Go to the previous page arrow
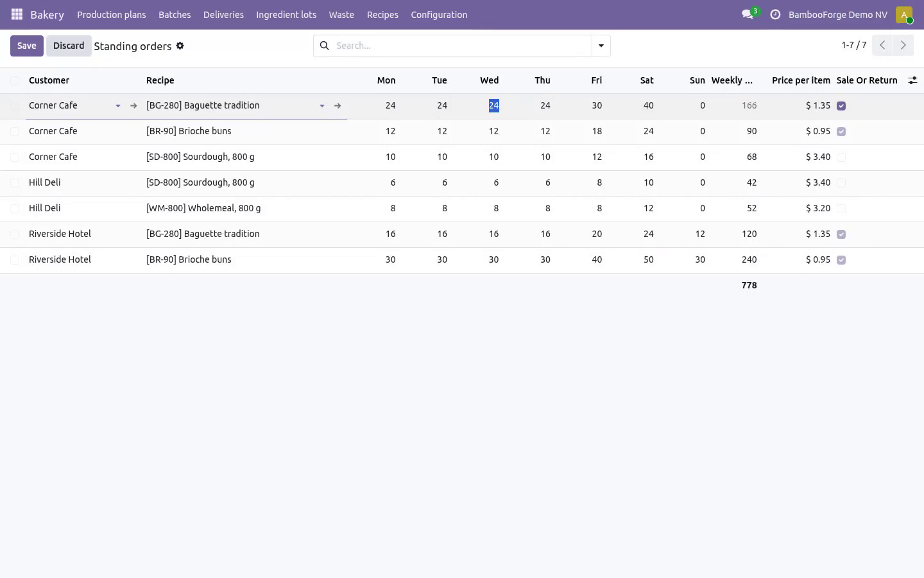The height and width of the screenshot is (578, 924). (x=882, y=45)
